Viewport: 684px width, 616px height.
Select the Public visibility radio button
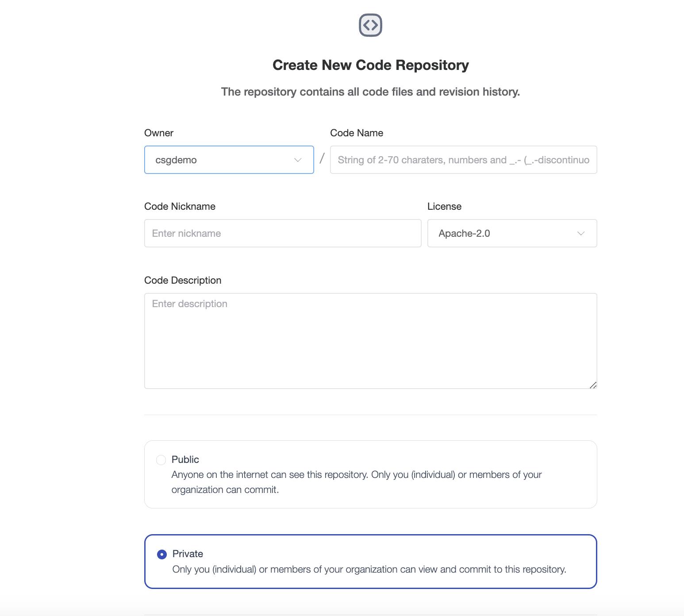[161, 460]
